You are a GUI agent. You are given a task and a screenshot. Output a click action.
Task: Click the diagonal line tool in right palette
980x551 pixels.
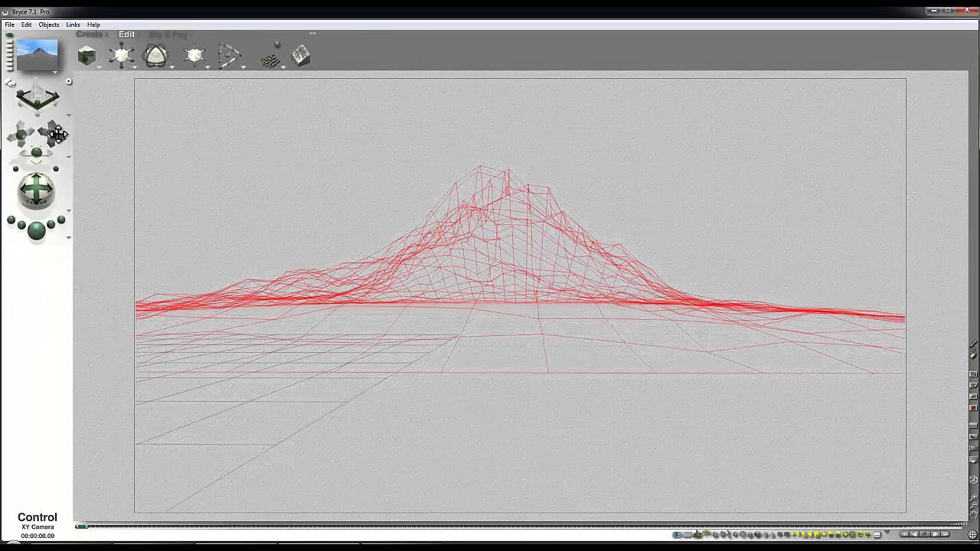pyautogui.click(x=974, y=344)
